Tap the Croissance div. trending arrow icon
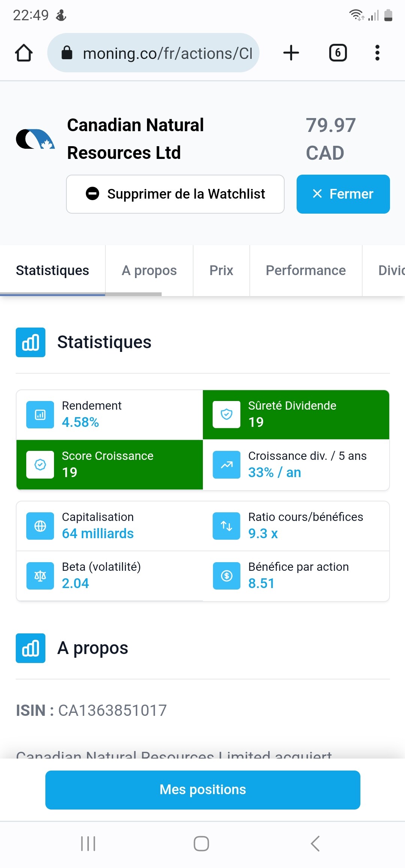 coord(226,465)
